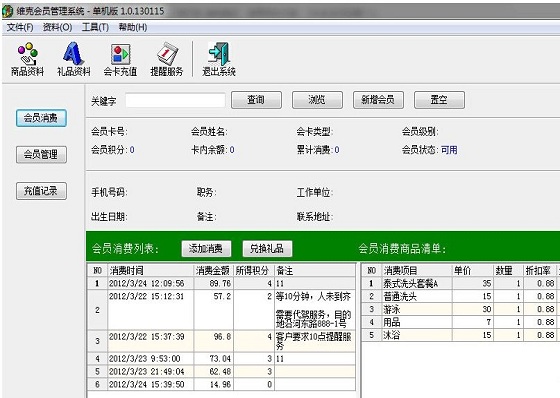This screenshot has width=560, height=398.
Task: Click the 退出系统 exit icon
Action: click(x=219, y=60)
